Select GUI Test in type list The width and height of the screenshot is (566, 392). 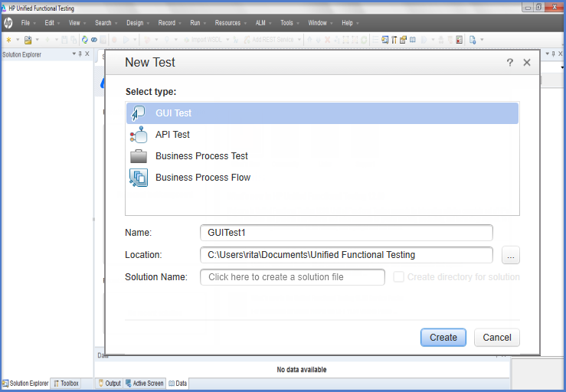322,113
